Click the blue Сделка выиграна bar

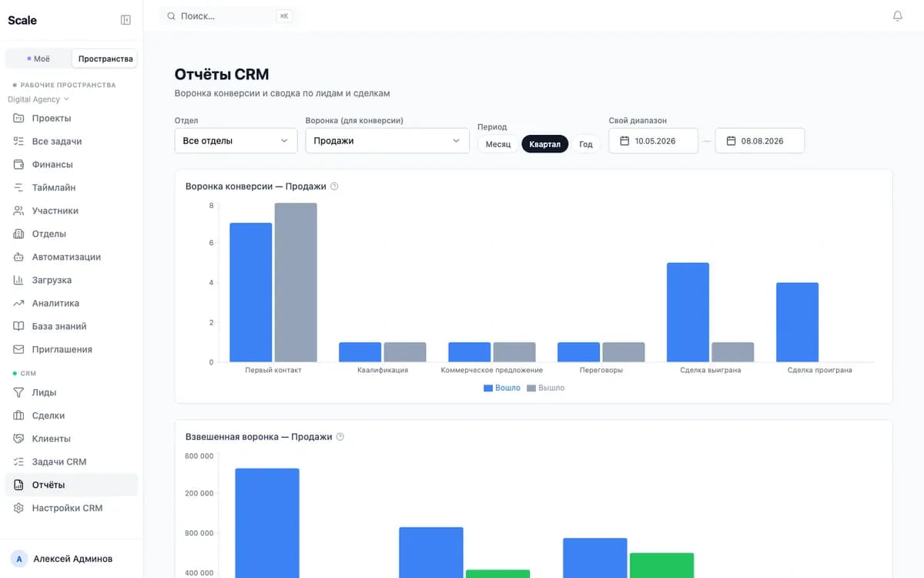(688, 312)
